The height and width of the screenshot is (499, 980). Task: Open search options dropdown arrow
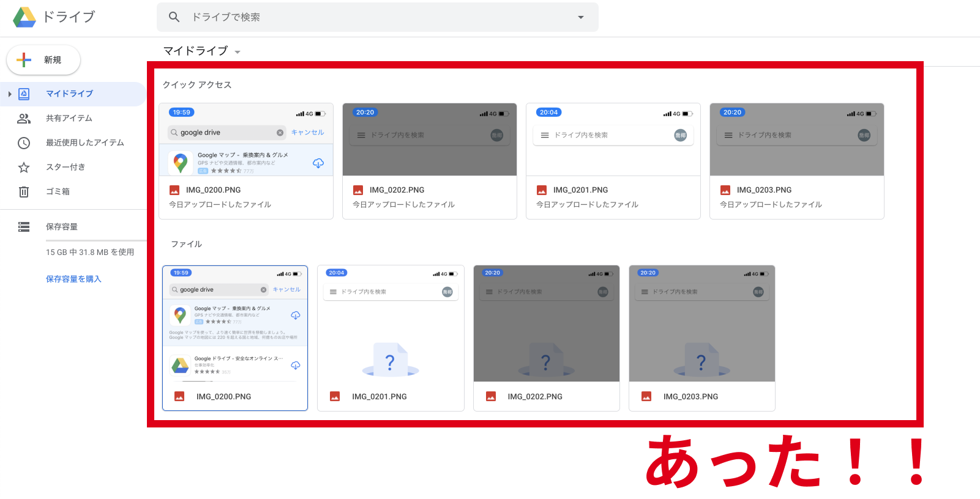pyautogui.click(x=581, y=17)
